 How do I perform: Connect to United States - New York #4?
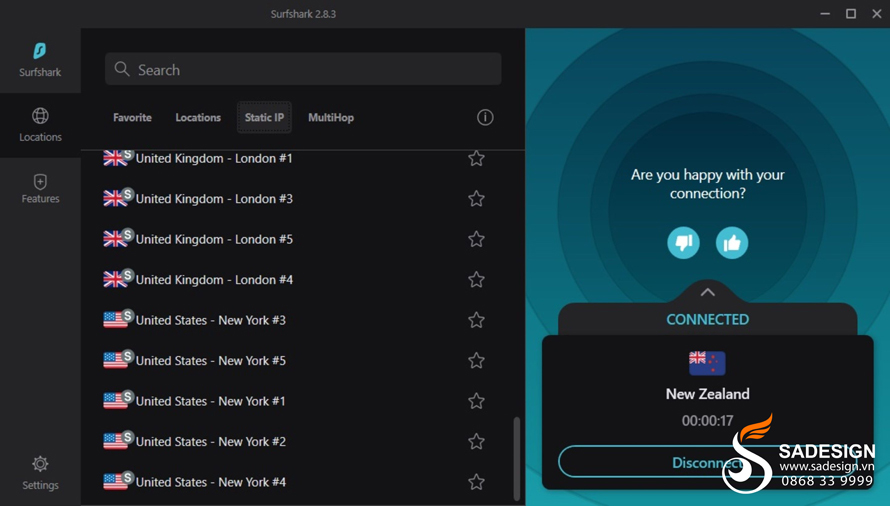[303, 482]
